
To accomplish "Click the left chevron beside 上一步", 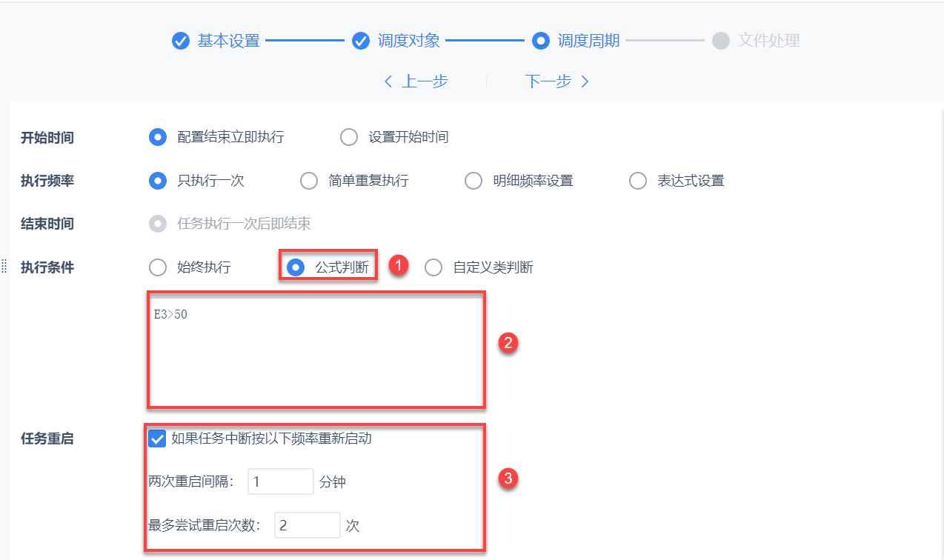I will point(388,81).
